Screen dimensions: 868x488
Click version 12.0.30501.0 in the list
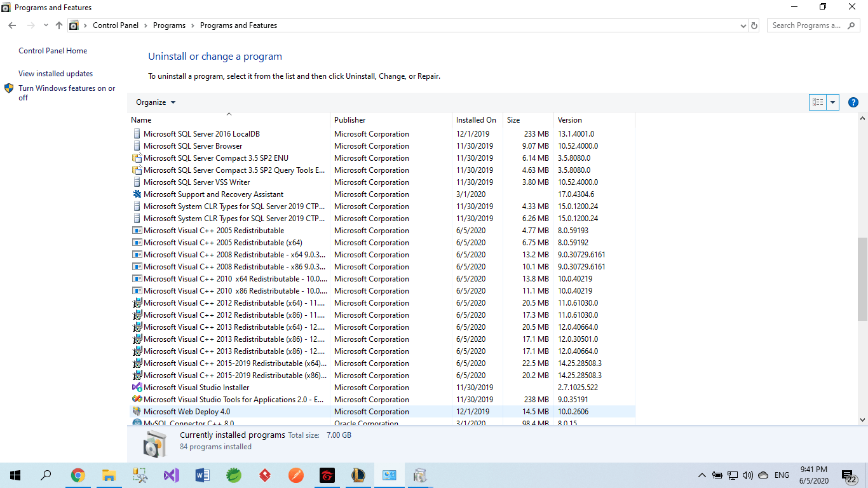[578, 339]
